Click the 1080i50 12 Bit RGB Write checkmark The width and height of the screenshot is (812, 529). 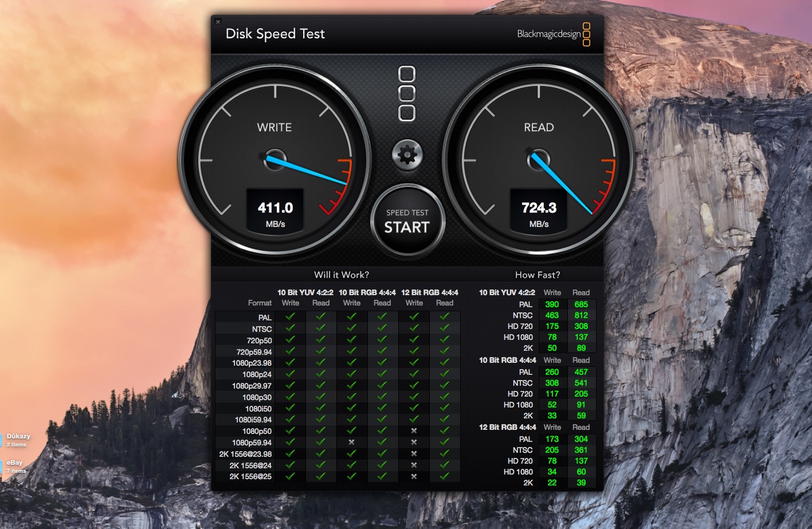[x=414, y=407]
